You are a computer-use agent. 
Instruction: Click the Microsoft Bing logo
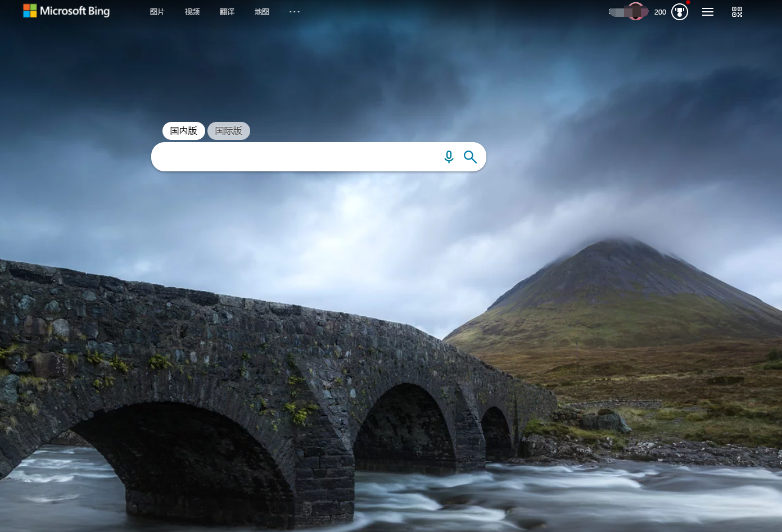click(66, 11)
